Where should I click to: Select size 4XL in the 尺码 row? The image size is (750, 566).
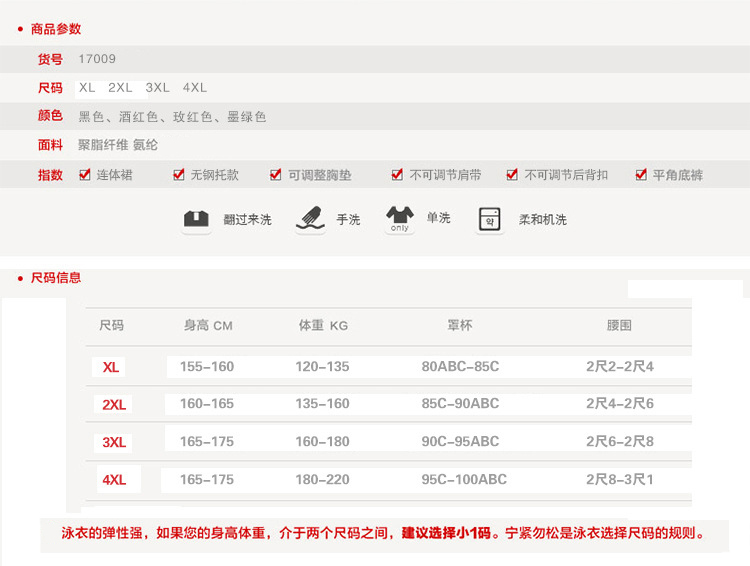[195, 88]
